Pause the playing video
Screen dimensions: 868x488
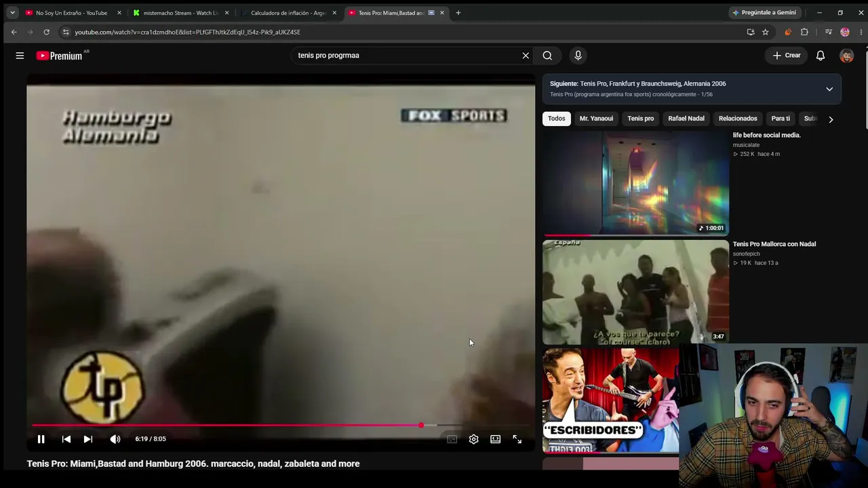click(41, 439)
